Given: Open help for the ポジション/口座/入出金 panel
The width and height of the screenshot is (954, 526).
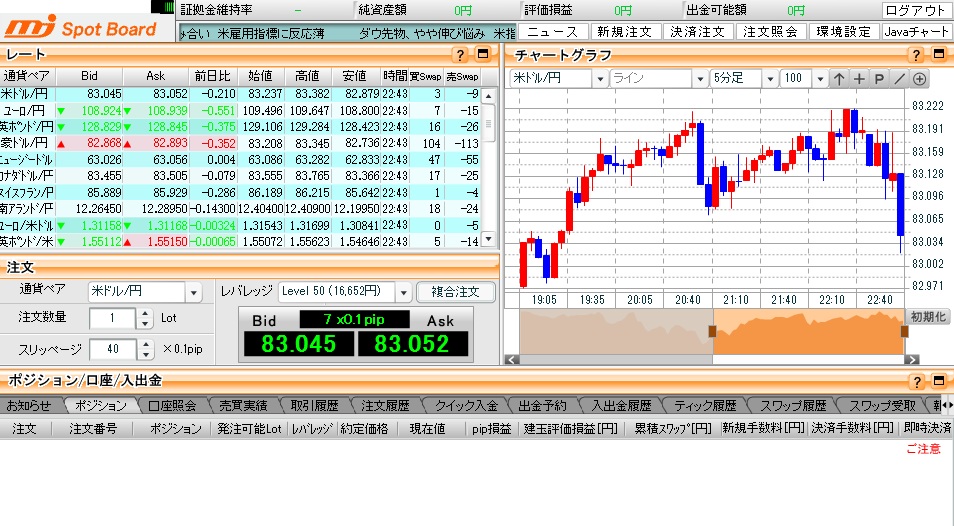Looking at the screenshot, I should click(x=917, y=382).
